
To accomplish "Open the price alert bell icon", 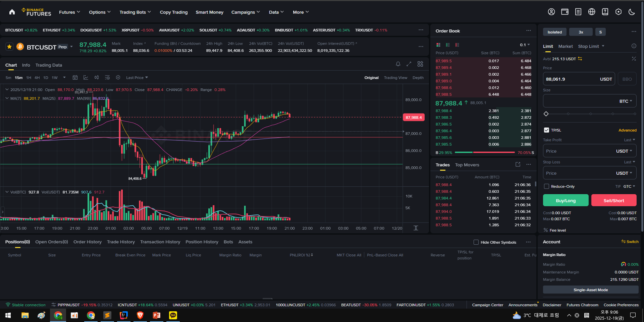I will tap(398, 64).
